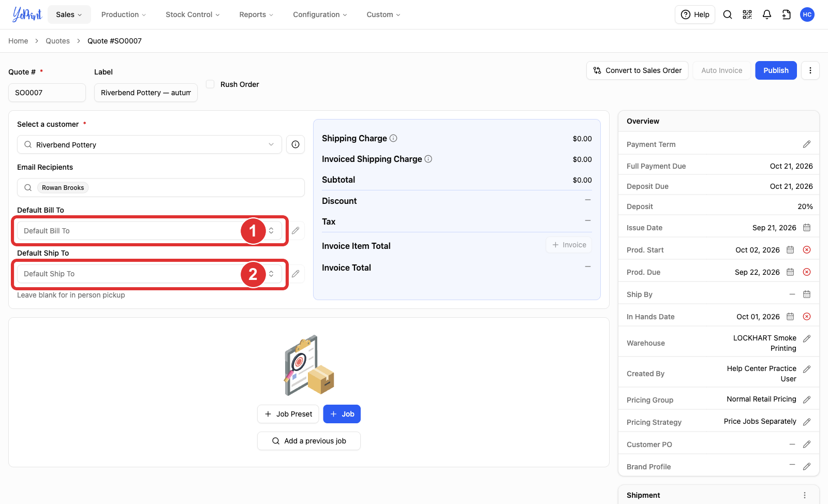Open Shipment section three-dot menu
Screen dimensions: 828x504
tap(805, 495)
